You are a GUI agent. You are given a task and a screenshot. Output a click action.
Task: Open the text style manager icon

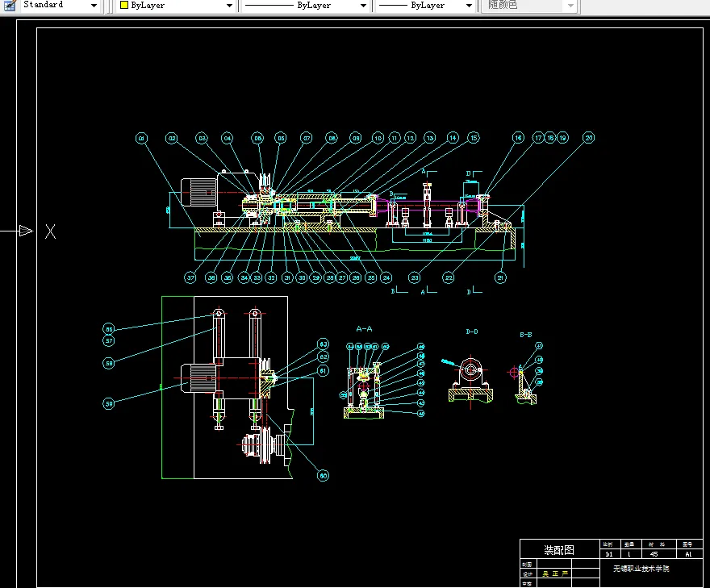tap(10, 5)
